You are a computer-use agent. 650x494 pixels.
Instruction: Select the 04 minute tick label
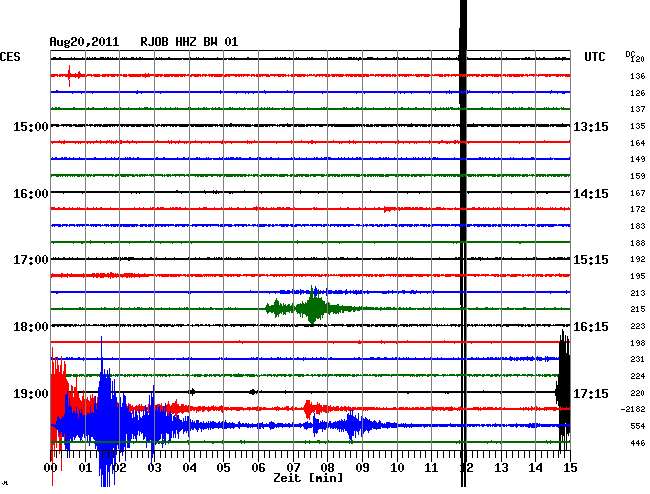click(189, 468)
